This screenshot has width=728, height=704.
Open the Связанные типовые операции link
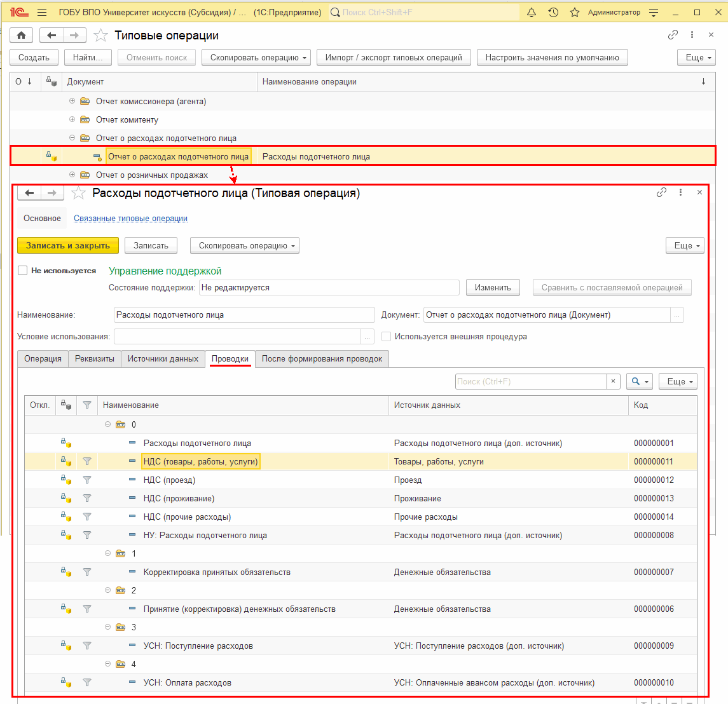click(x=130, y=219)
